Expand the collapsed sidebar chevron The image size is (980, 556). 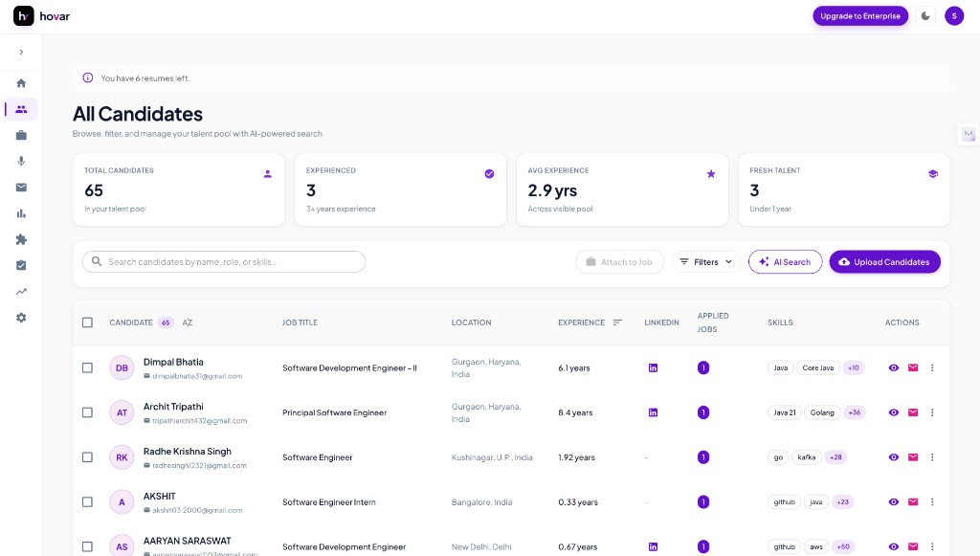[21, 52]
